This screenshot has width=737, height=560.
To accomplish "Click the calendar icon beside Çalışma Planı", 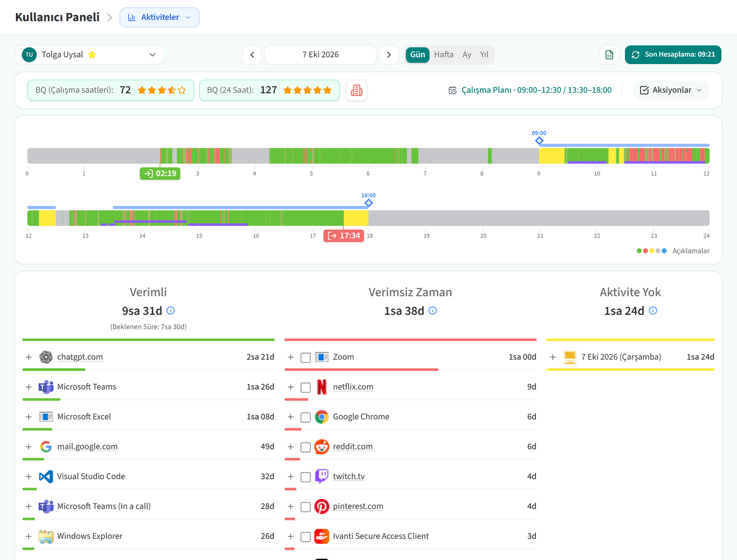I will pos(453,91).
